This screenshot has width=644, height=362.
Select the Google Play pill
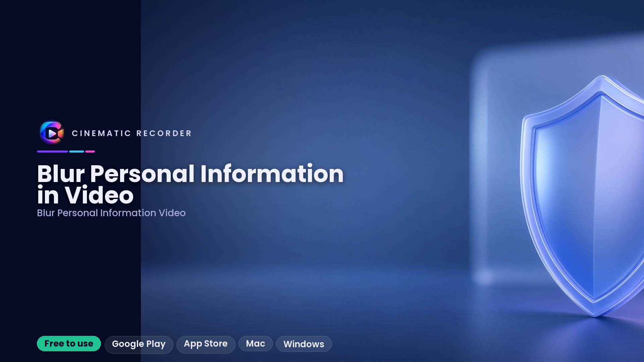click(139, 344)
